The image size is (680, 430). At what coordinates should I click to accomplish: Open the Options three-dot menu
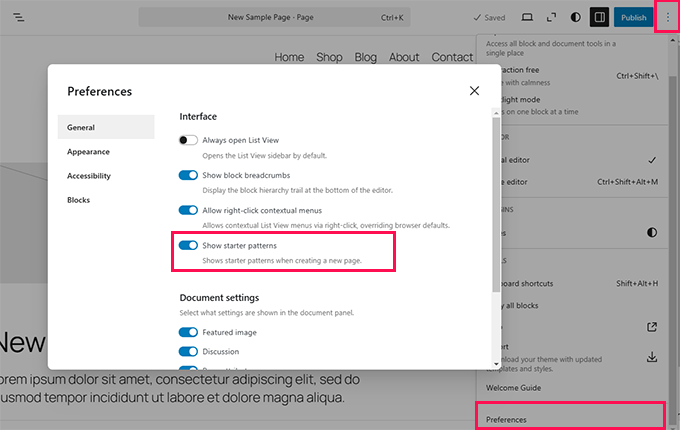(668, 17)
